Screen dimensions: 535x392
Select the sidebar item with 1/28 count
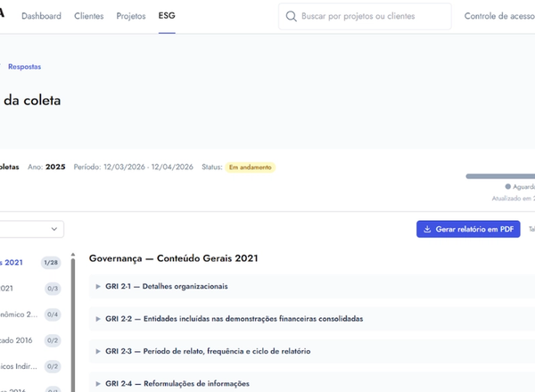click(30, 263)
